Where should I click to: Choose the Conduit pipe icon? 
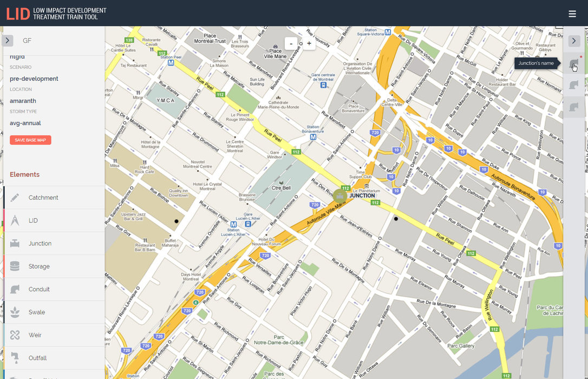[15, 289]
